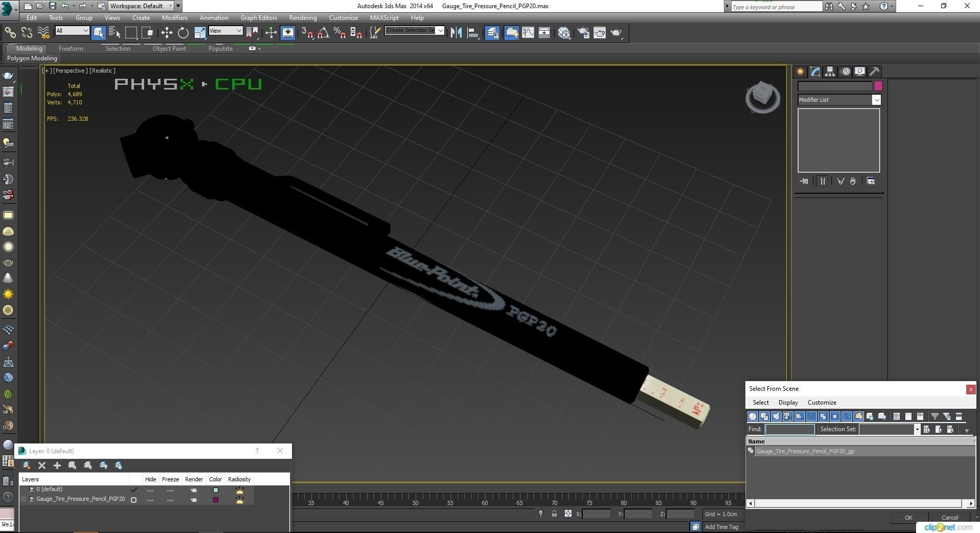Toggle Display Cameras filter in Select From Scene
The image size is (980, 533).
788,416
